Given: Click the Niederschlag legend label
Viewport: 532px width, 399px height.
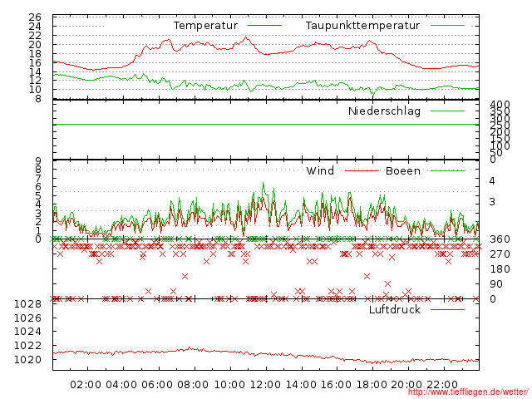Looking at the screenshot, I should [x=384, y=111].
